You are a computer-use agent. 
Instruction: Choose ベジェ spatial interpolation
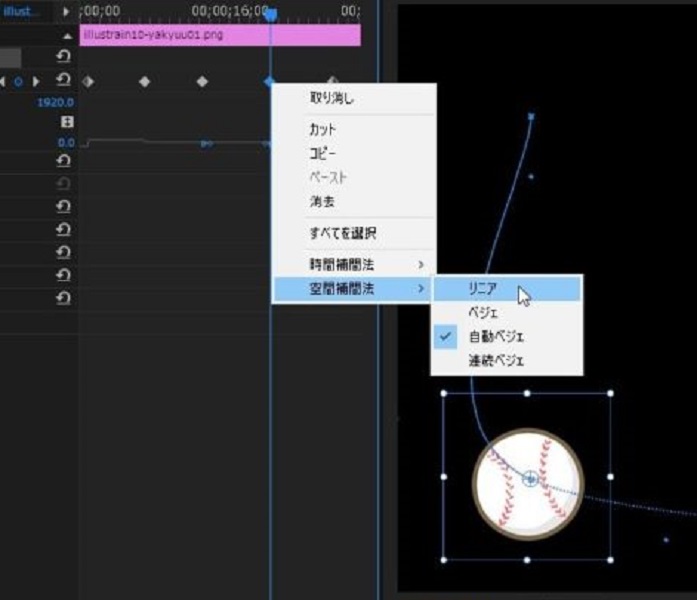(x=483, y=312)
